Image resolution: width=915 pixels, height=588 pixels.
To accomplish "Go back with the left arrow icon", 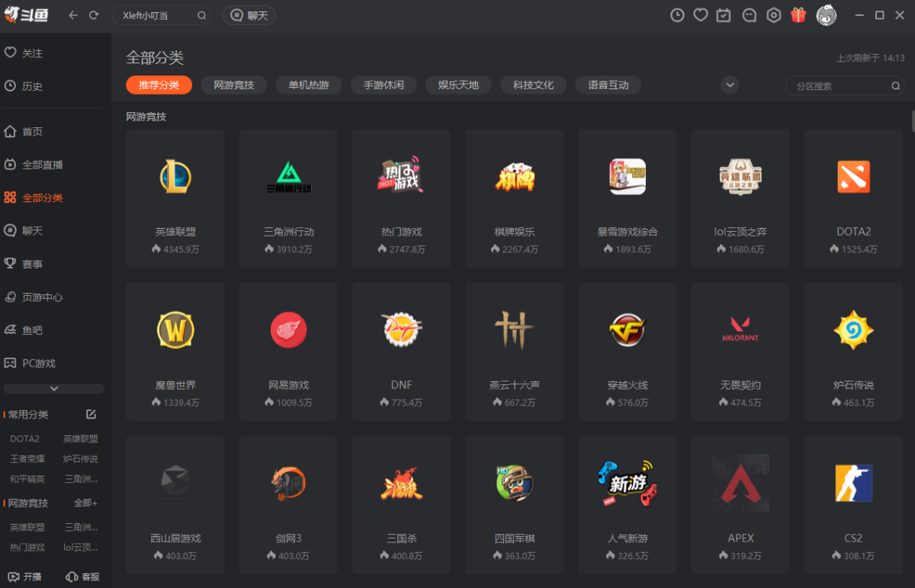I will click(x=73, y=15).
